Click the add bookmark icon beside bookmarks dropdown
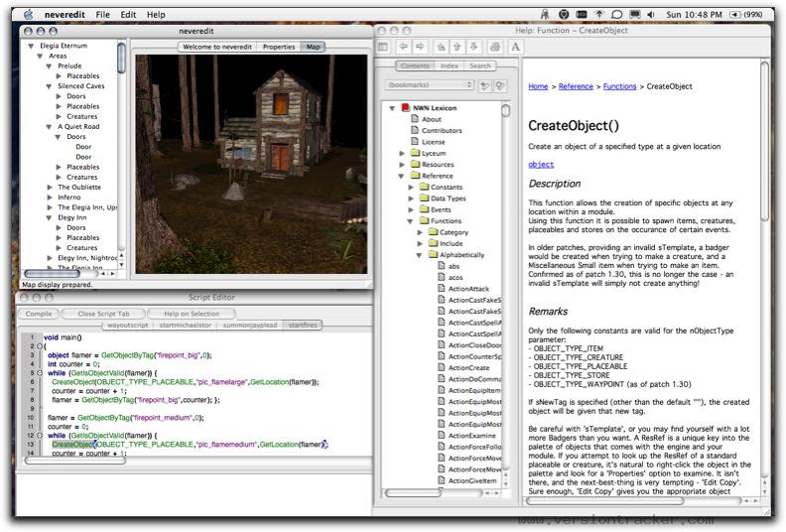The width and height of the screenshot is (786, 532). (485, 85)
